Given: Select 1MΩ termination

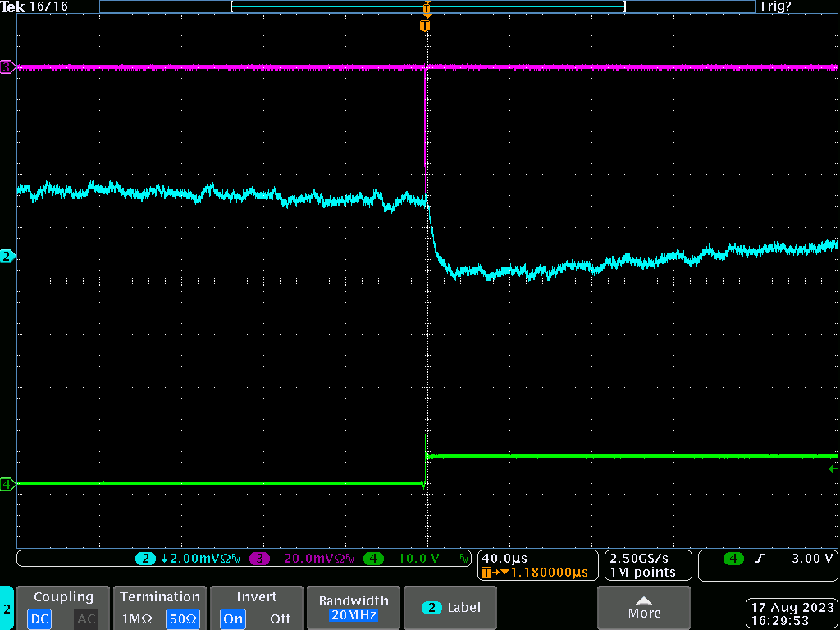Looking at the screenshot, I should click(137, 619).
